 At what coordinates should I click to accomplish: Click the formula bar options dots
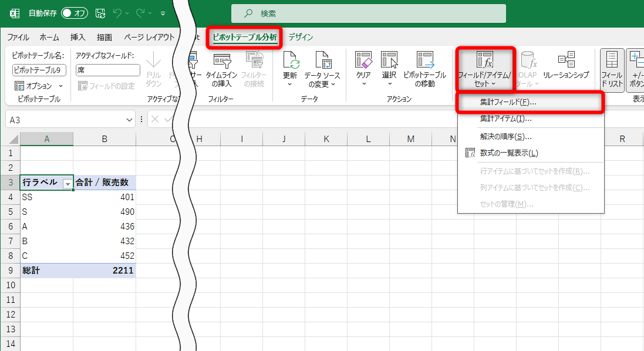click(x=141, y=120)
